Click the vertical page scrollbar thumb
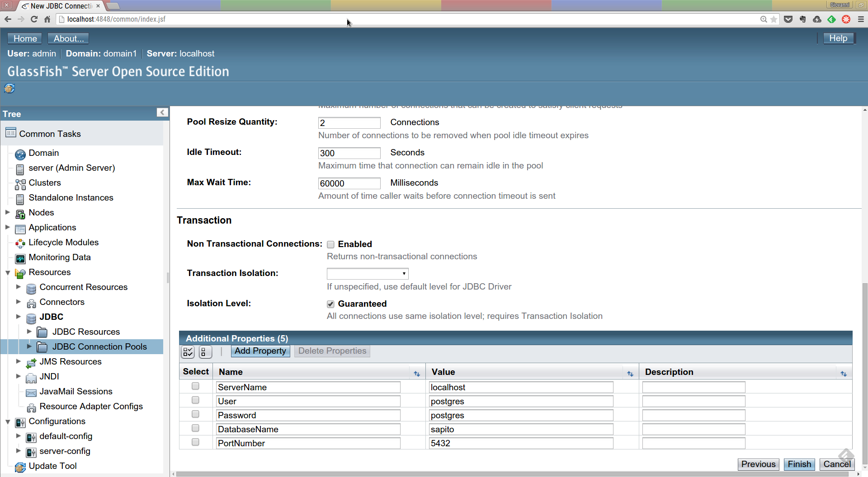Viewport: 868px width, 477px height. tap(864, 373)
